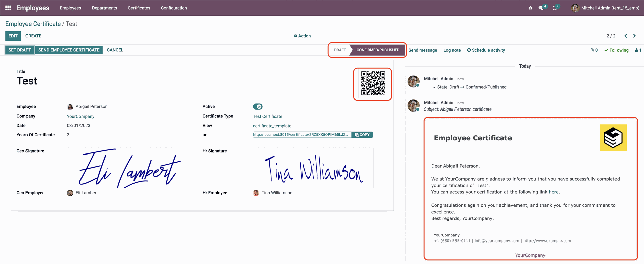This screenshot has width=644, height=264.
Task: Click Eli Lambert avatar icon
Action: (x=70, y=193)
